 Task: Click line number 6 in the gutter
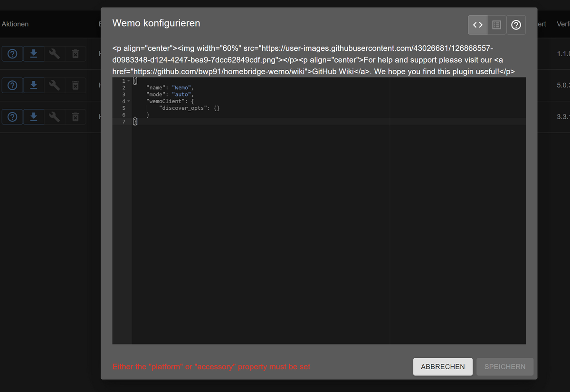(124, 115)
